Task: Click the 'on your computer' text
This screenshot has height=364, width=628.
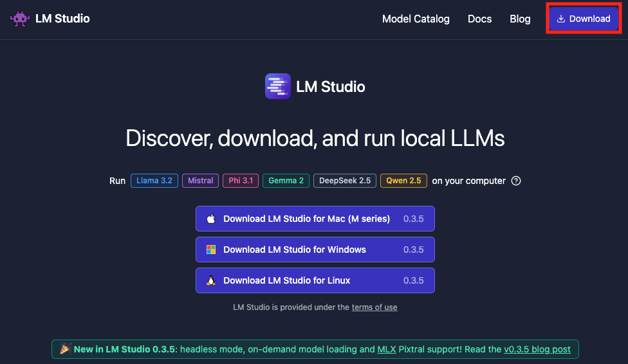Action: [x=468, y=181]
